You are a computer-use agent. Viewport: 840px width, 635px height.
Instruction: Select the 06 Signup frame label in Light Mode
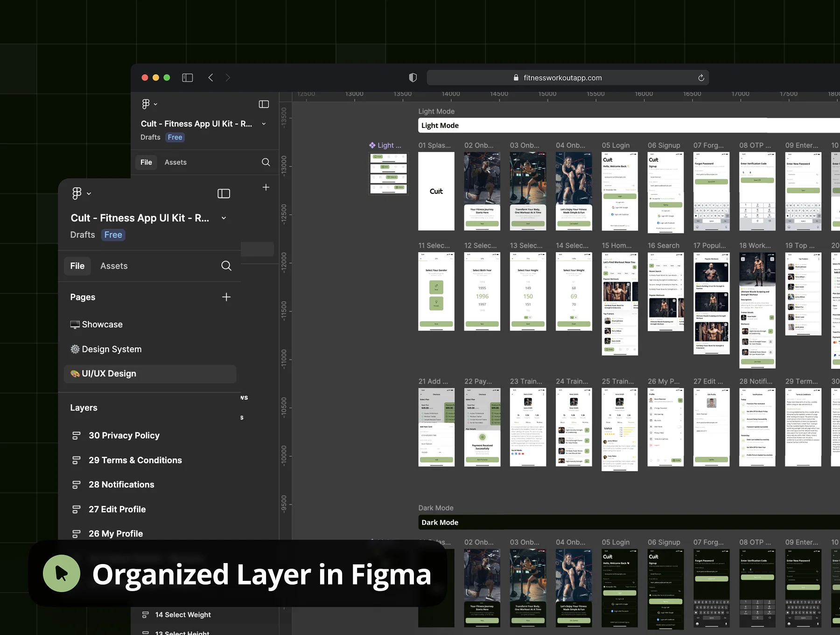coord(664,145)
